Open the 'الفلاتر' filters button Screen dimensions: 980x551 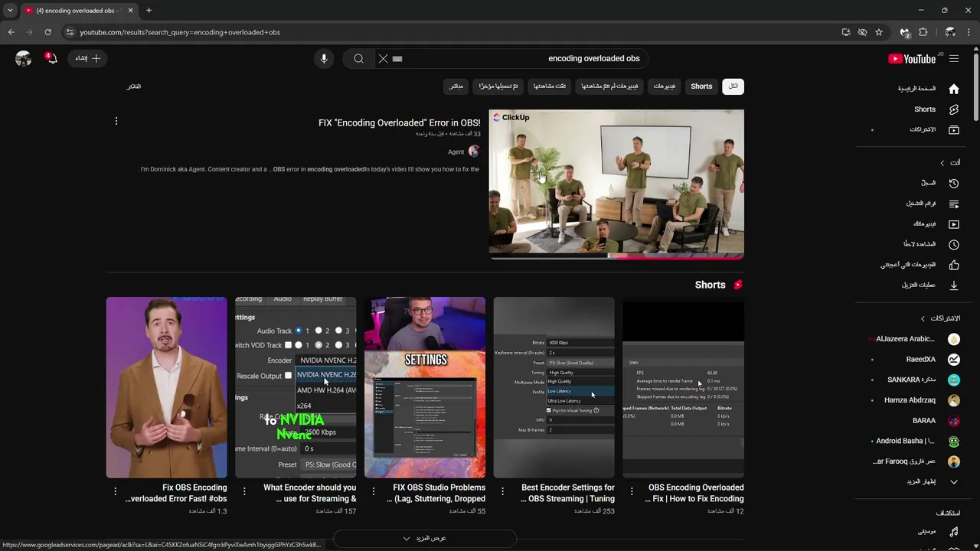click(134, 86)
